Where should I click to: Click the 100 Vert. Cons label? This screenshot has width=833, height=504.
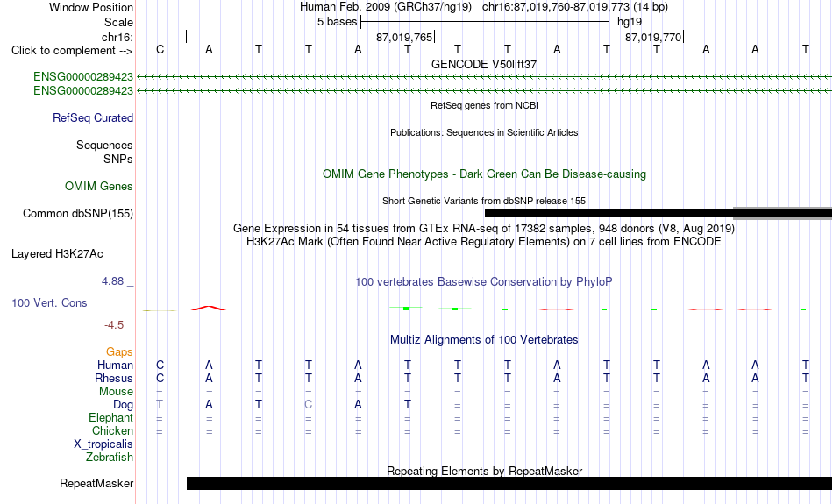pyautogui.click(x=49, y=302)
